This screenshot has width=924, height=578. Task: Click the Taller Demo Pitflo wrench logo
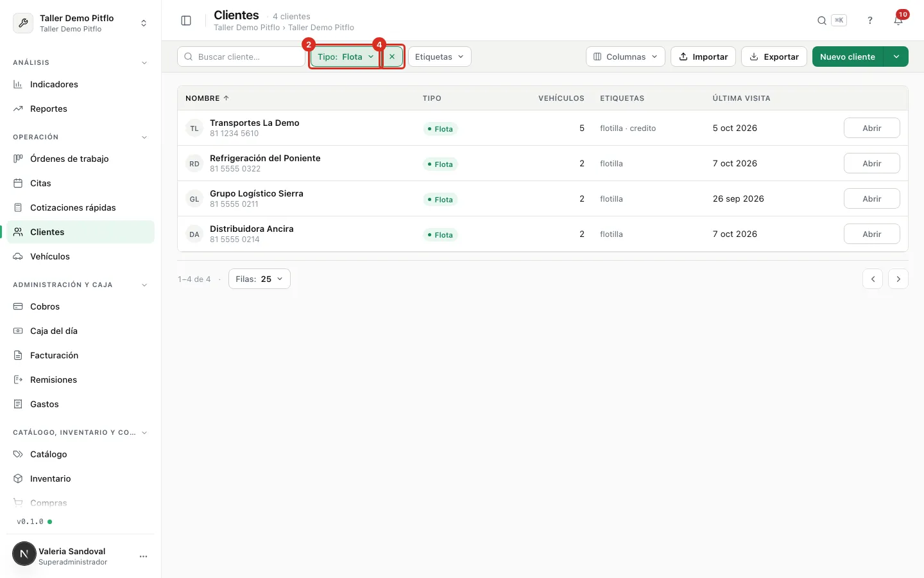click(23, 23)
